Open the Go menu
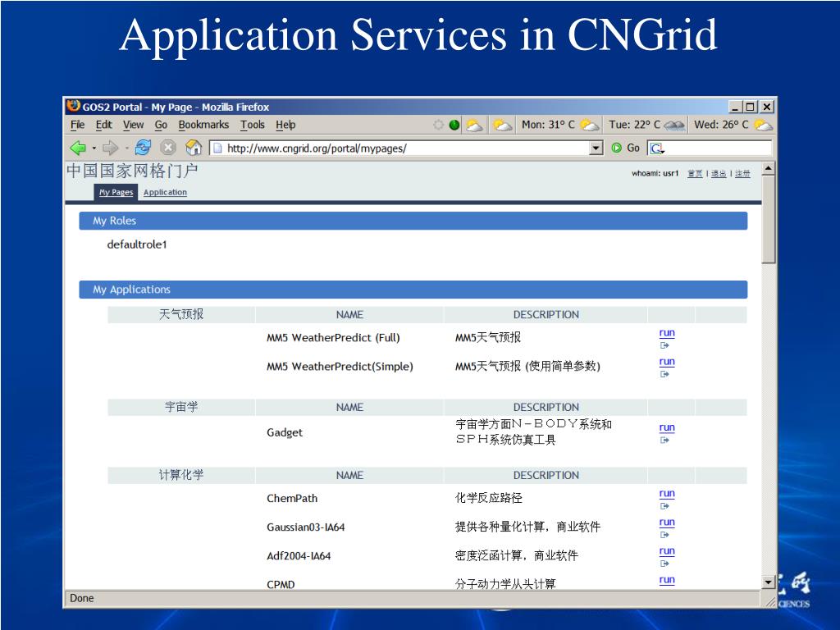 161,125
